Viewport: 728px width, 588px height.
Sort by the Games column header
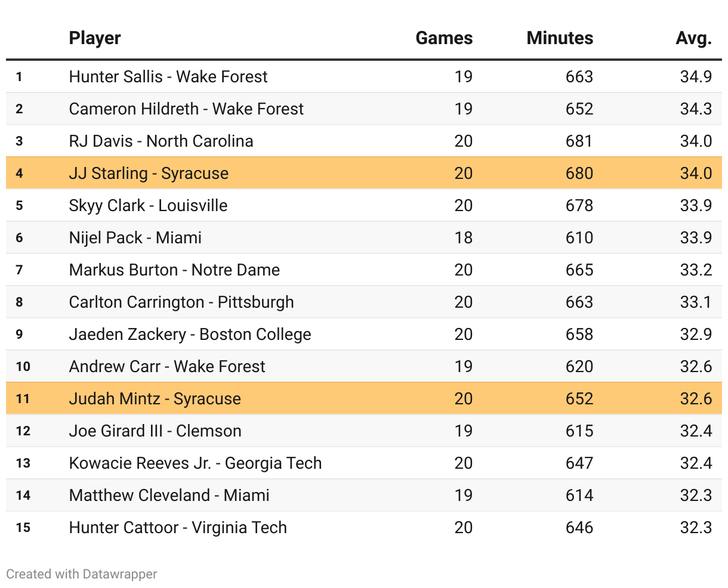(443, 38)
